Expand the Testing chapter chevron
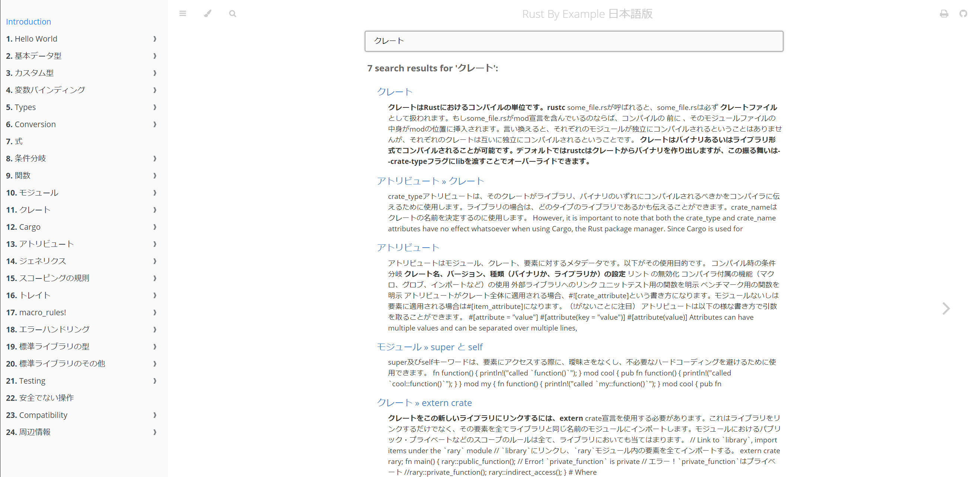The height and width of the screenshot is (477, 980). click(154, 380)
